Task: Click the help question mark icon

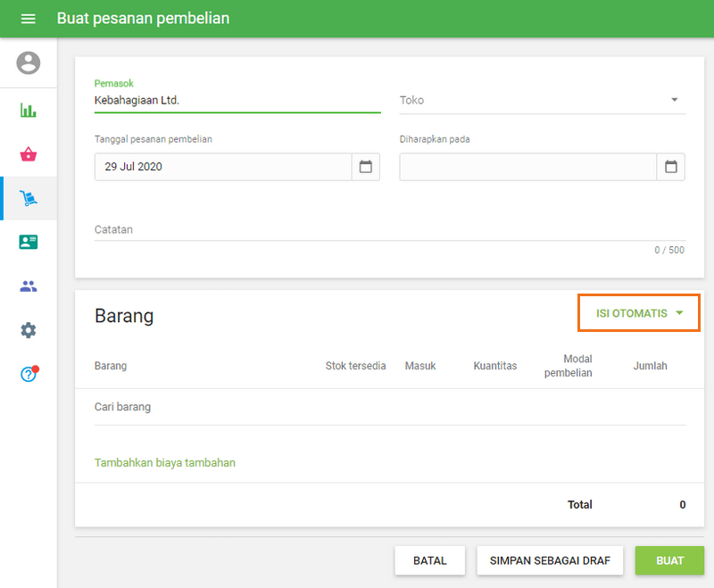Action: point(29,374)
